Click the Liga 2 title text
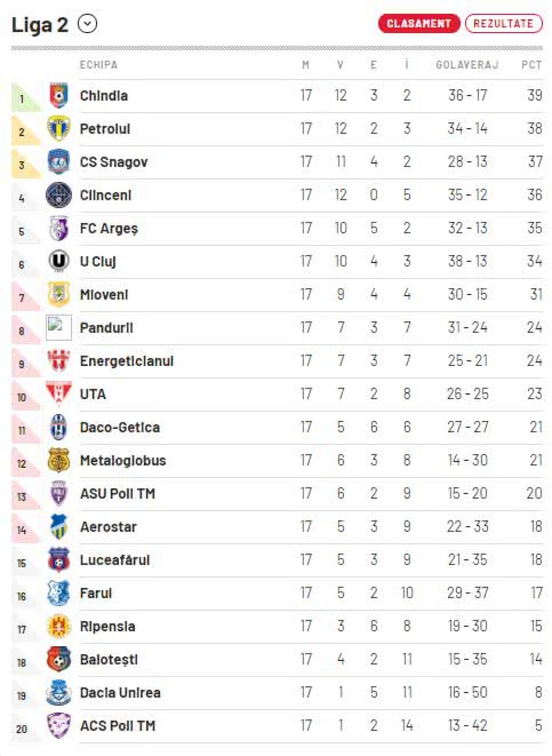This screenshot has width=552, height=756. click(x=40, y=25)
